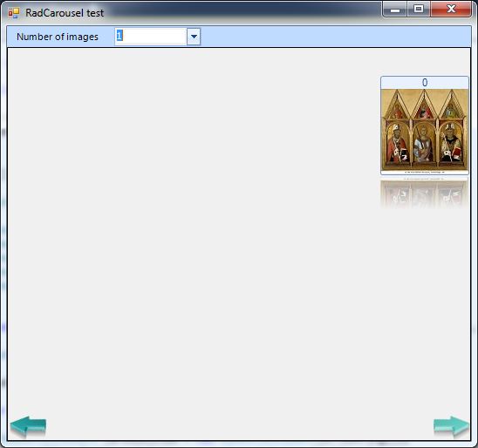Image resolution: width=478 pixels, height=448 pixels.
Task: Maximize the RadCarousel test window
Action: 419,10
